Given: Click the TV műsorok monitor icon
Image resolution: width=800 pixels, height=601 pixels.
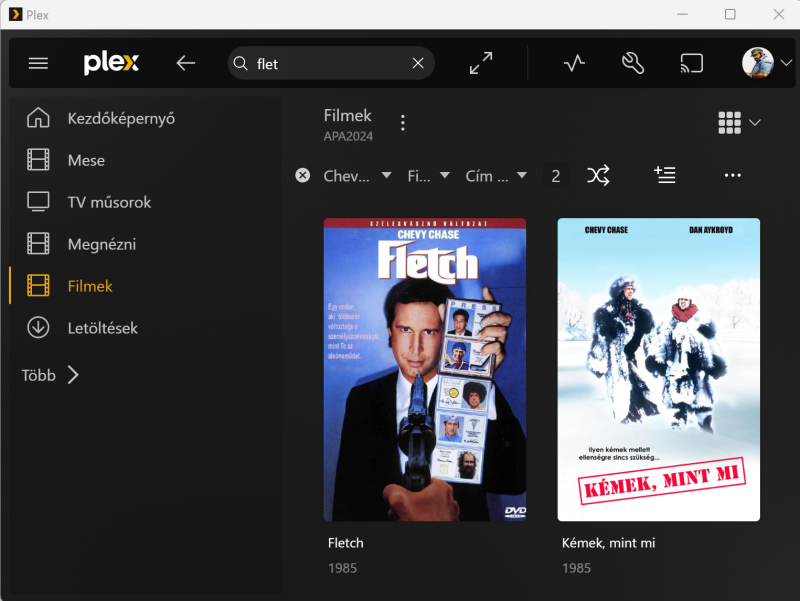Looking at the screenshot, I should click(38, 202).
